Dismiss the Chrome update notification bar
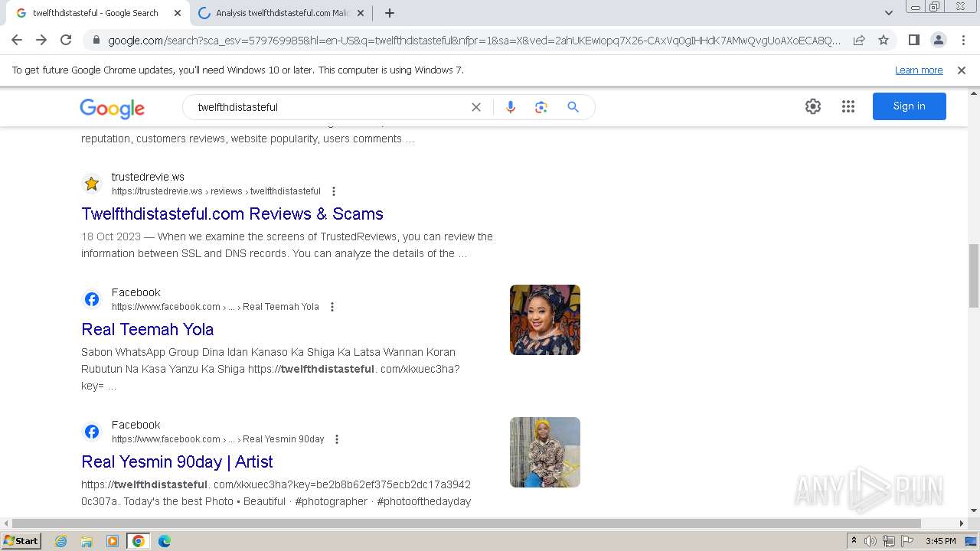This screenshot has width=980, height=551. [x=962, y=70]
